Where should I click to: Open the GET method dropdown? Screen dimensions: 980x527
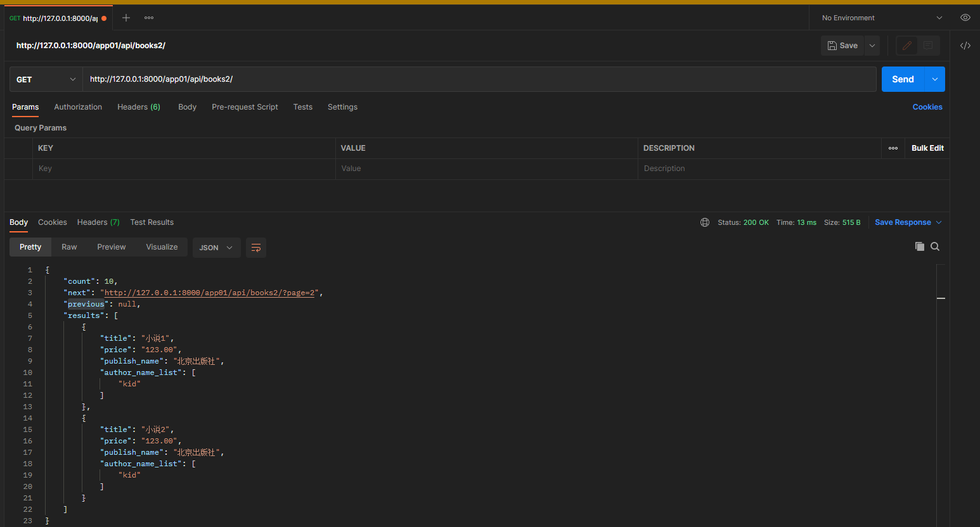coord(46,79)
